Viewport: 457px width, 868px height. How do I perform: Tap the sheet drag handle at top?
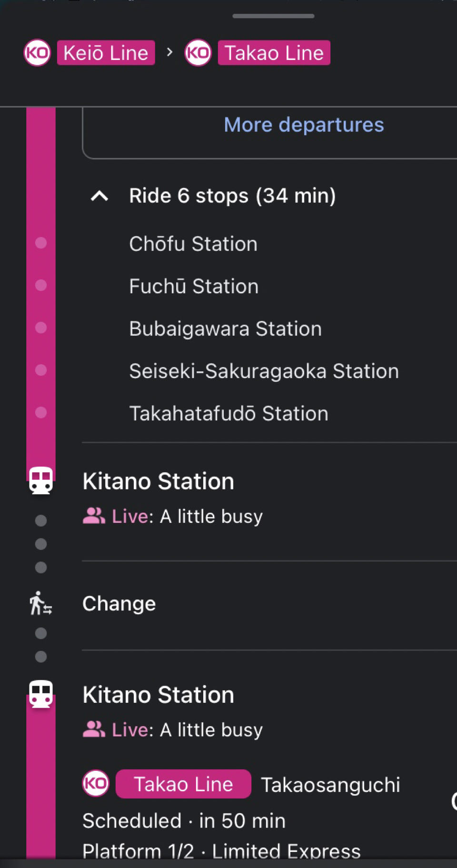pos(273,16)
